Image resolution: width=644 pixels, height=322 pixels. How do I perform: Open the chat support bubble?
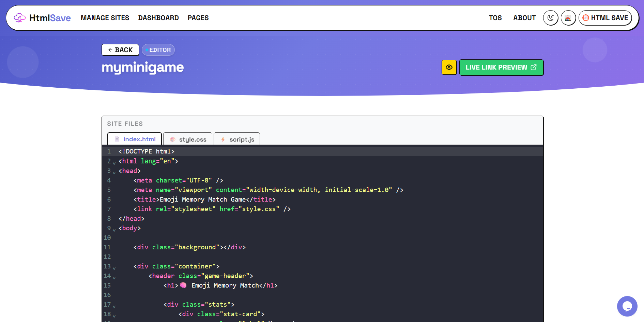[627, 306]
